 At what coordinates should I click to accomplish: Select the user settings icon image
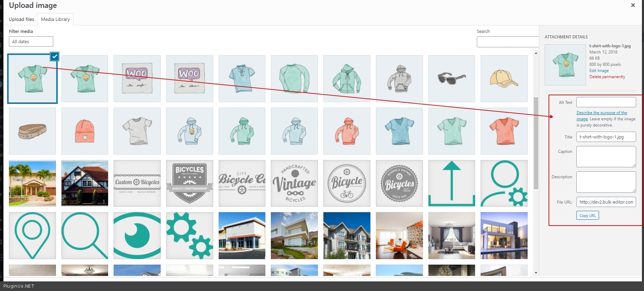(504, 183)
